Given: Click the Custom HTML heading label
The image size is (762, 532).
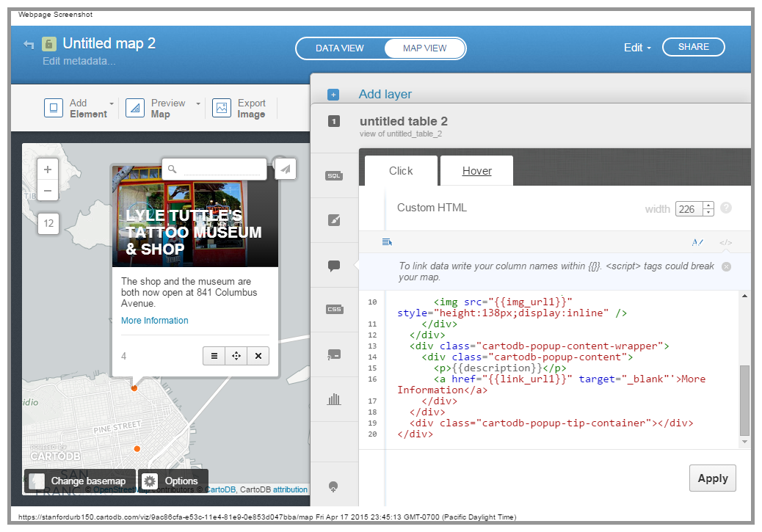Looking at the screenshot, I should 432,208.
